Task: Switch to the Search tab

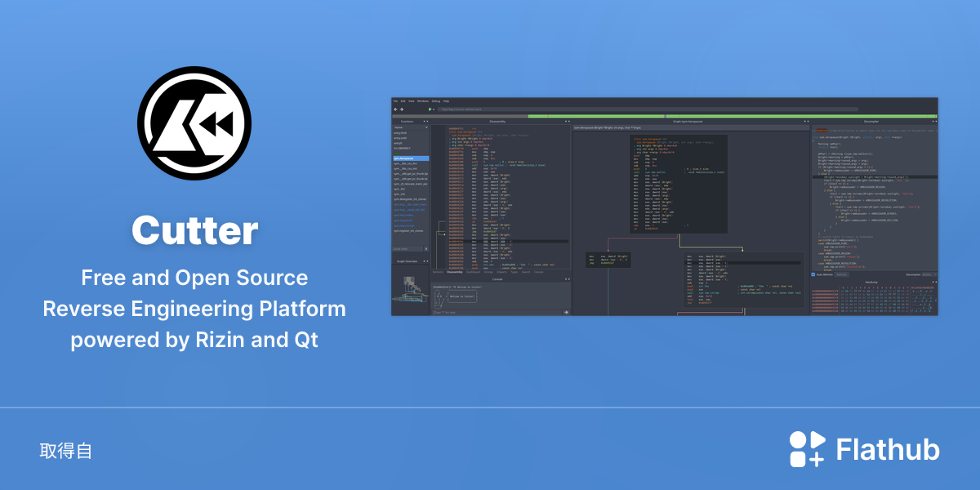Action: click(526, 272)
